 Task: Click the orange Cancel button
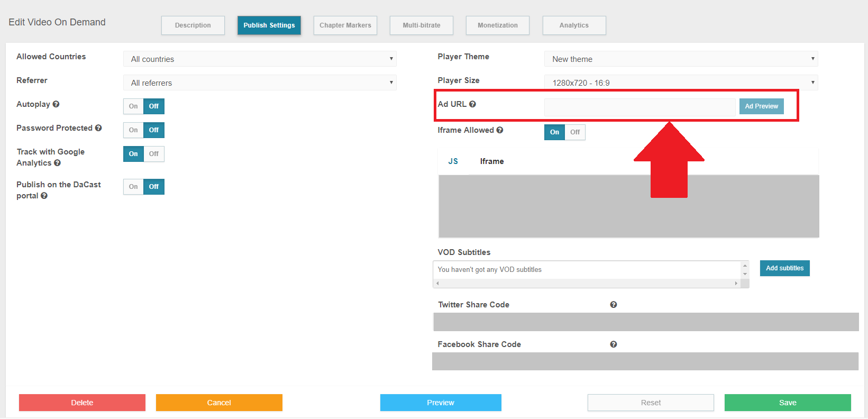tap(219, 403)
